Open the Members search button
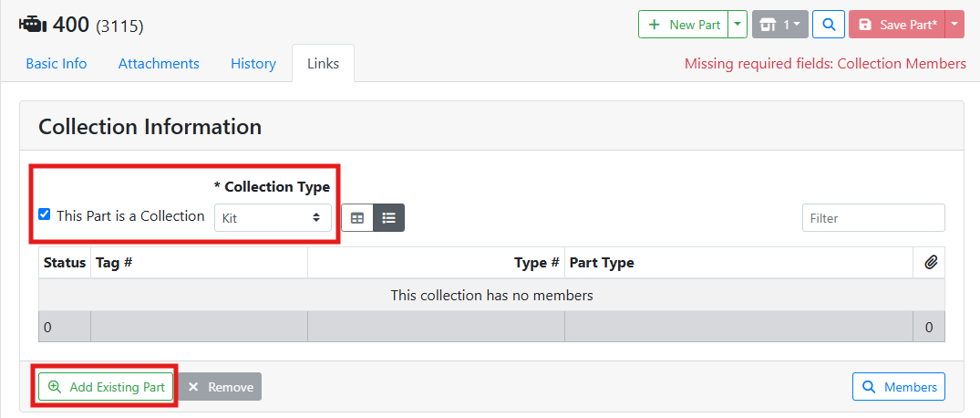This screenshot has width=980, height=418. click(x=899, y=387)
